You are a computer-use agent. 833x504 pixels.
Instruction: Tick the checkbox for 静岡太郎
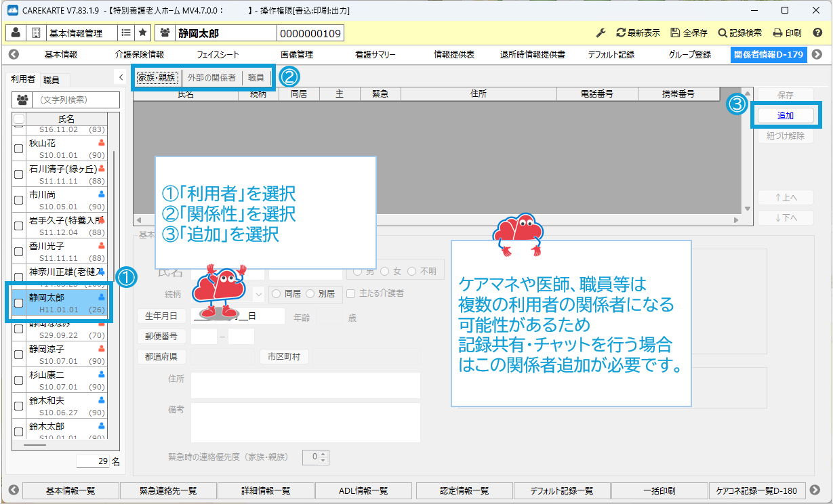(19, 303)
